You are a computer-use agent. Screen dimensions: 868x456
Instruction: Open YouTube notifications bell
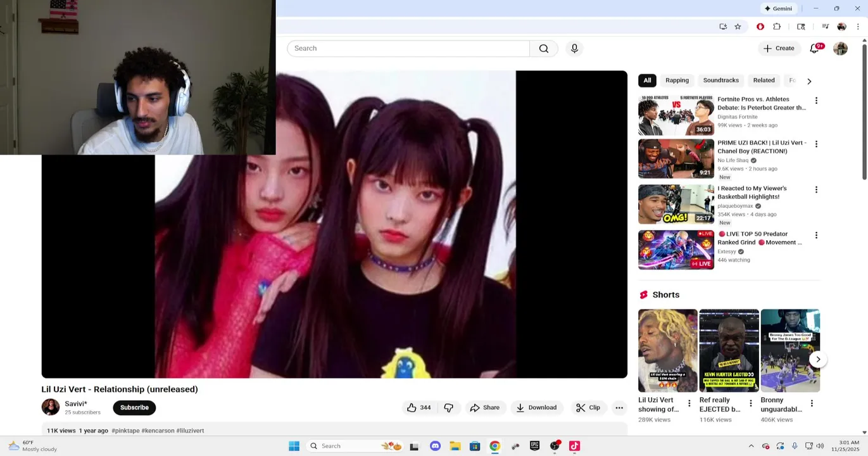[x=814, y=49]
